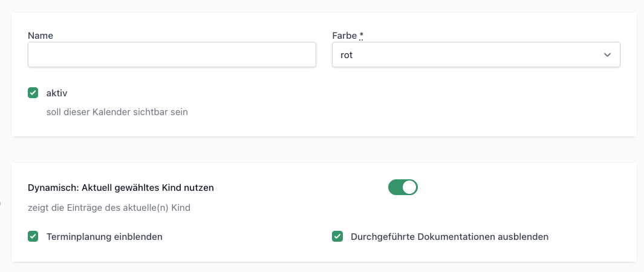Click the 'Durchgeführte Dokumentationen ausblenden' label text

pyautogui.click(x=449, y=237)
